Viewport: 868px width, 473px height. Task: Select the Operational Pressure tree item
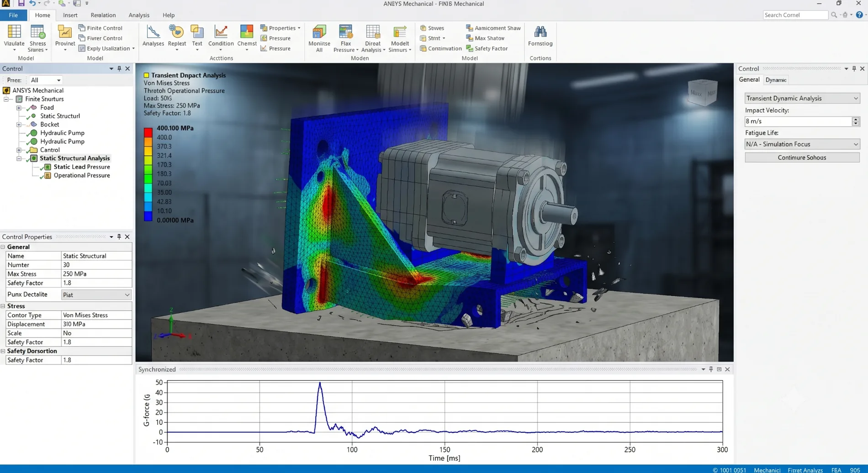point(82,175)
